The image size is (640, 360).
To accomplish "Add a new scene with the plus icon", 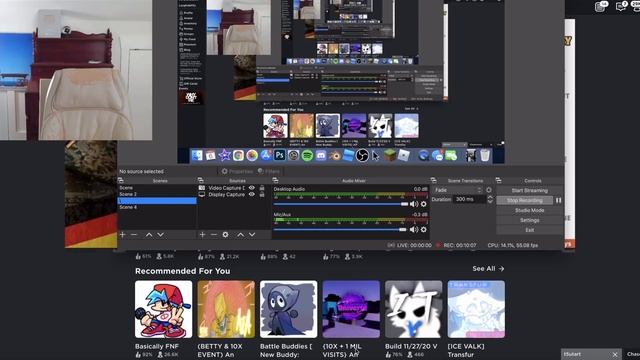I will pos(122,235).
